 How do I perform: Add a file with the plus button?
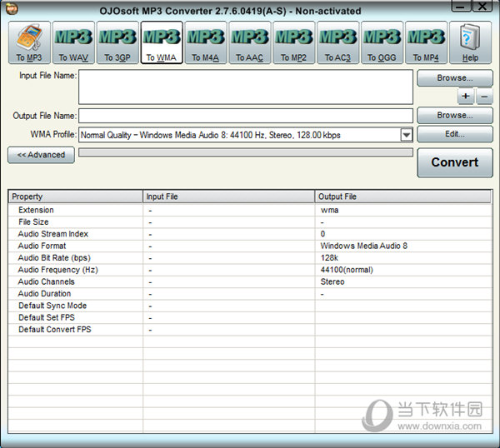click(466, 97)
